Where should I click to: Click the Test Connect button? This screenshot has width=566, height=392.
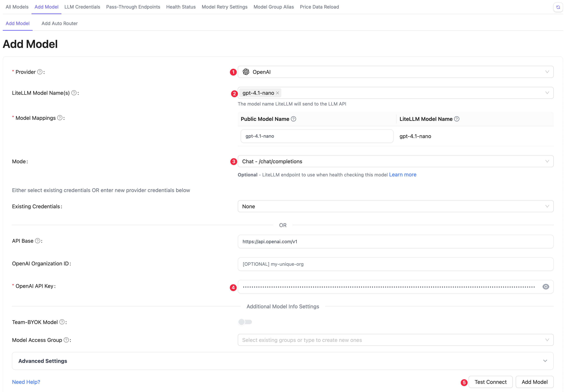(491, 382)
